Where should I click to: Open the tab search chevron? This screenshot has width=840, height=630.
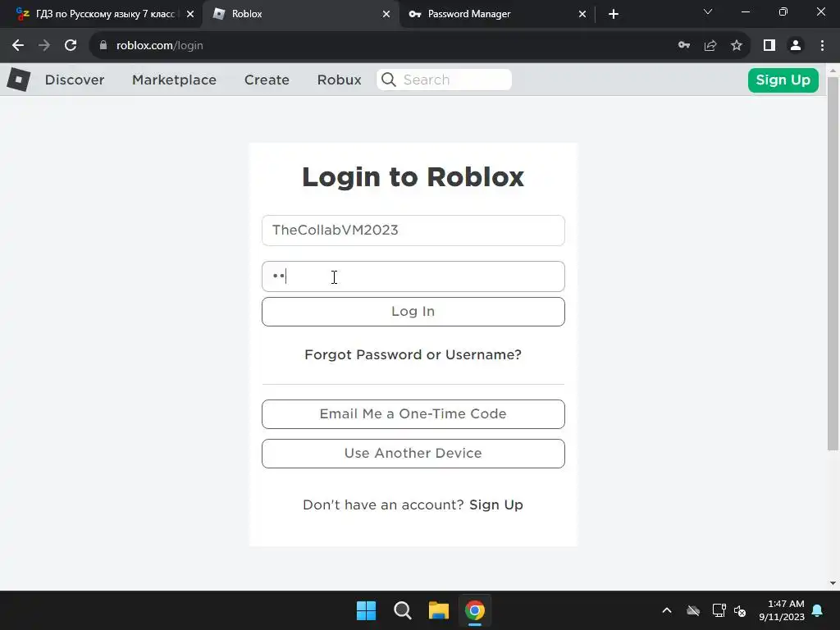(708, 11)
